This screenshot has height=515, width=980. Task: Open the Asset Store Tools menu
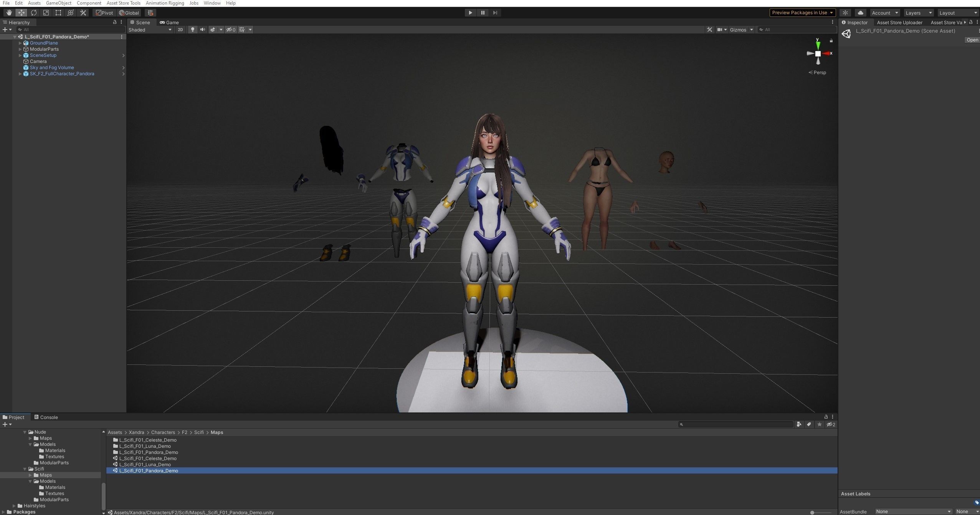click(124, 3)
